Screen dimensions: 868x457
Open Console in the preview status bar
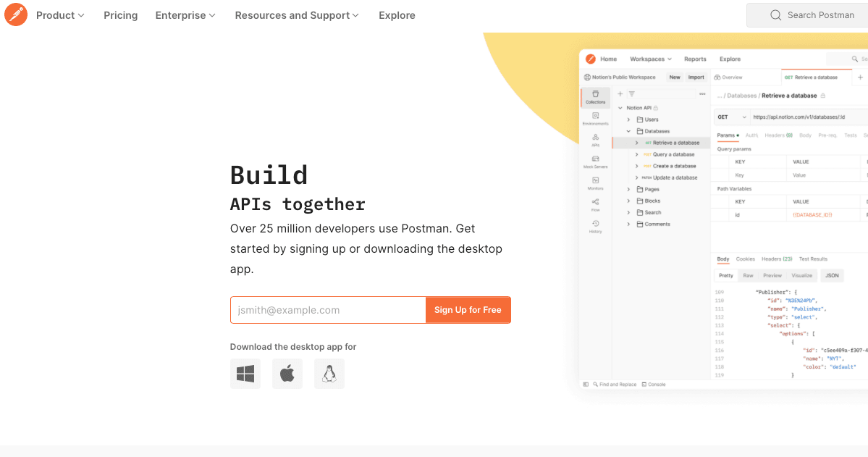654,385
